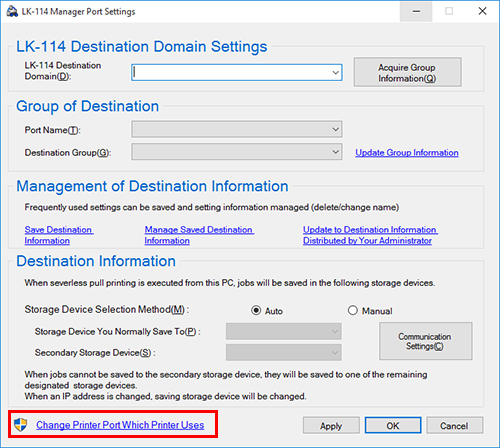This screenshot has width=500, height=448.
Task: Open Manage Saved Destination Information link
Action: click(199, 235)
